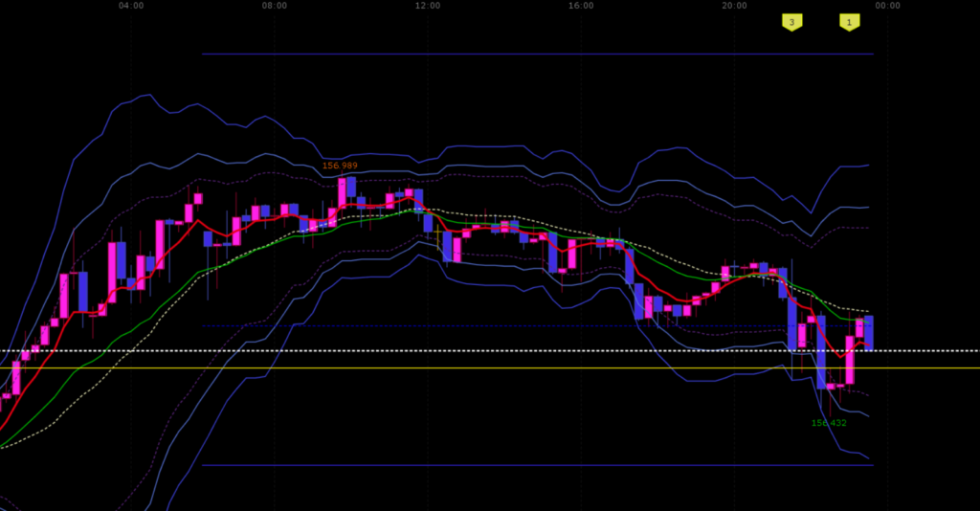This screenshot has height=511, width=980.
Task: Select the white dotted horizontal price line
Action: [x=490, y=351]
